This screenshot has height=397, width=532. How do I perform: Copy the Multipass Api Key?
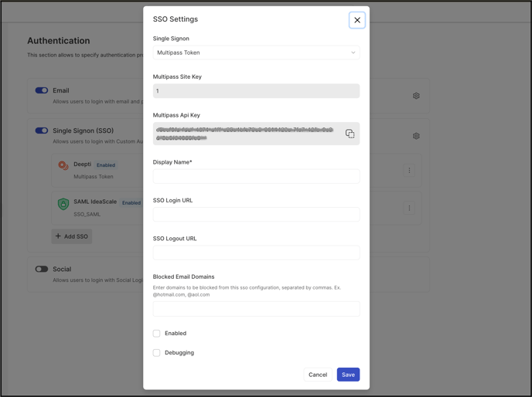350,134
